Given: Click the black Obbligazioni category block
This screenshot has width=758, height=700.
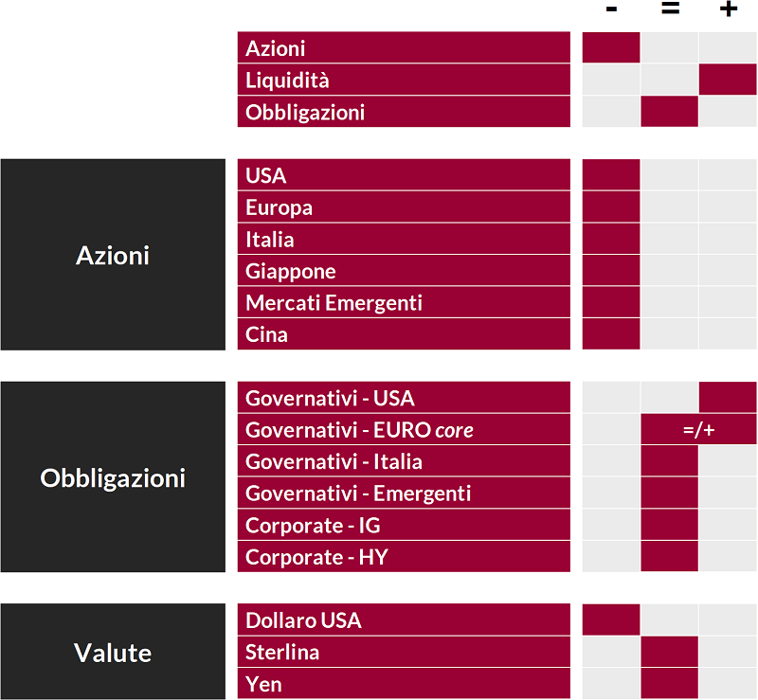Looking at the screenshot, I should pos(113,477).
